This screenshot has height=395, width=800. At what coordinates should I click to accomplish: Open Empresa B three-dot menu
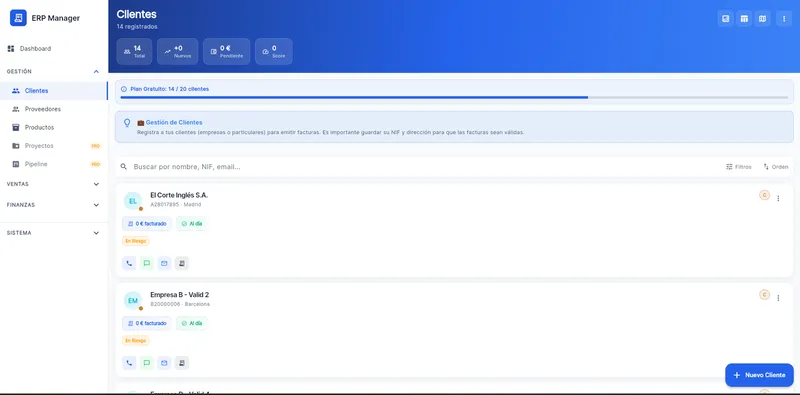(778, 298)
